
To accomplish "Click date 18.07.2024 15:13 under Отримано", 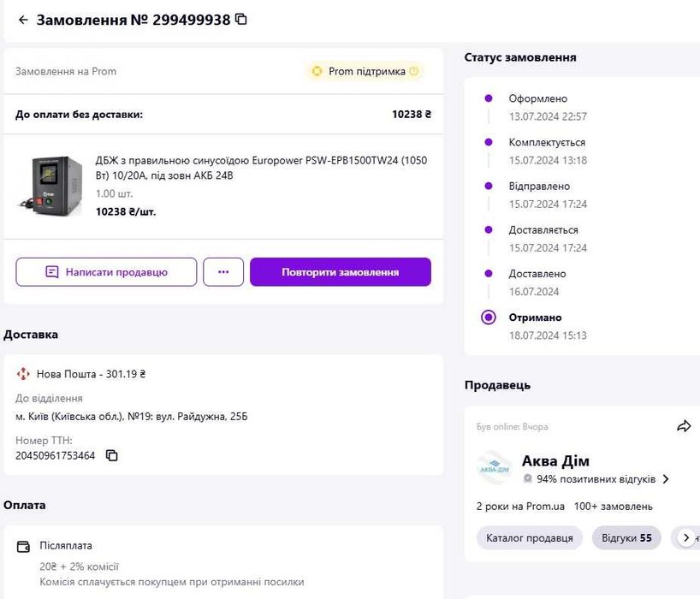I will [x=548, y=335].
